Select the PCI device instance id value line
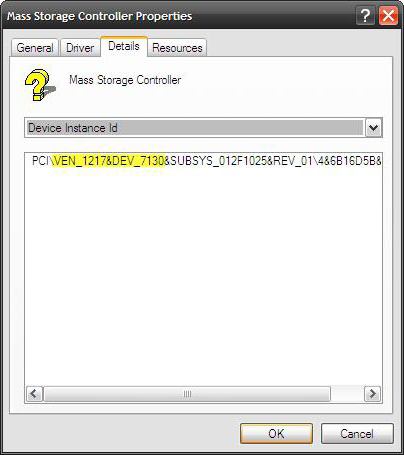The height and width of the screenshot is (455, 404). [x=206, y=161]
